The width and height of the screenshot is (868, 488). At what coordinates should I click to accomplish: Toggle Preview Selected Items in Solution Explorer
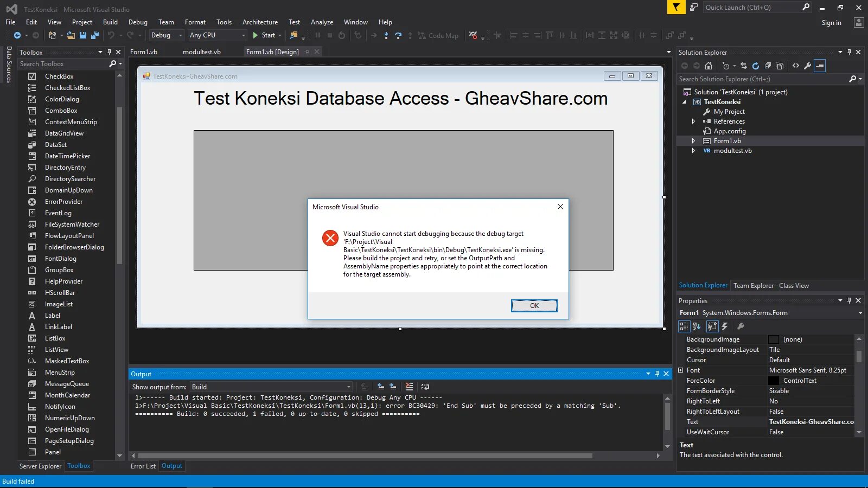coord(820,66)
